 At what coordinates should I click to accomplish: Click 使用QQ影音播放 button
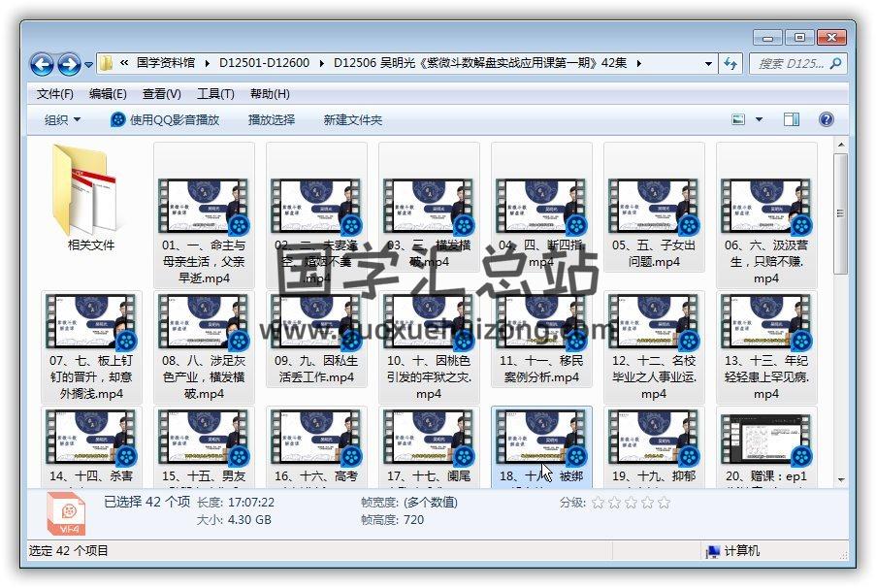pyautogui.click(x=165, y=119)
